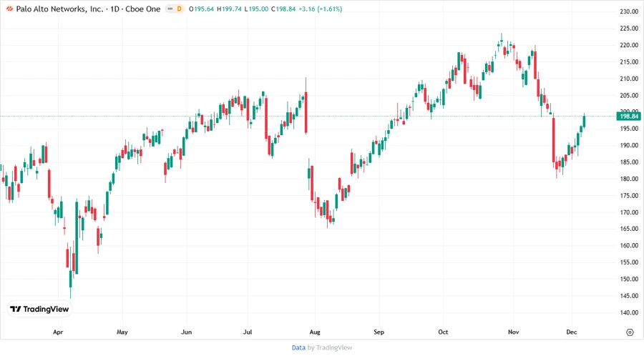
Task: Click the open value O195.64
Action: [201, 9]
